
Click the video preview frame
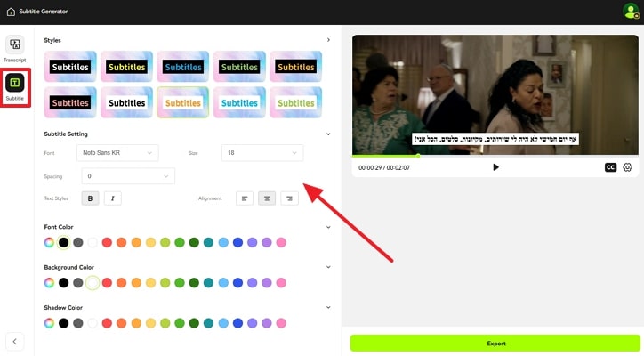click(x=495, y=94)
